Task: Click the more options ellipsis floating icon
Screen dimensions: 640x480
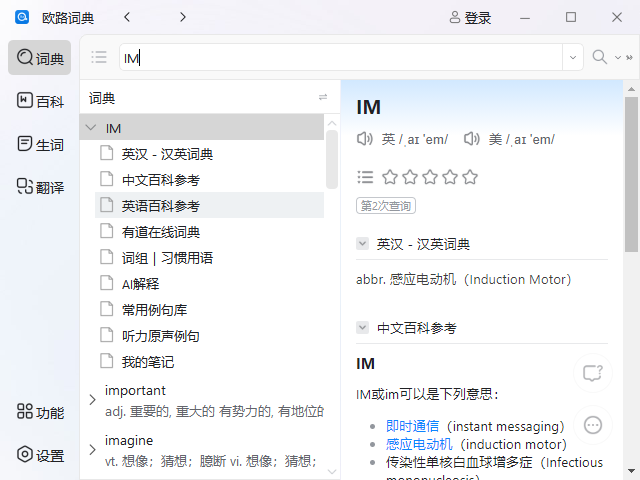Action: pyautogui.click(x=593, y=425)
